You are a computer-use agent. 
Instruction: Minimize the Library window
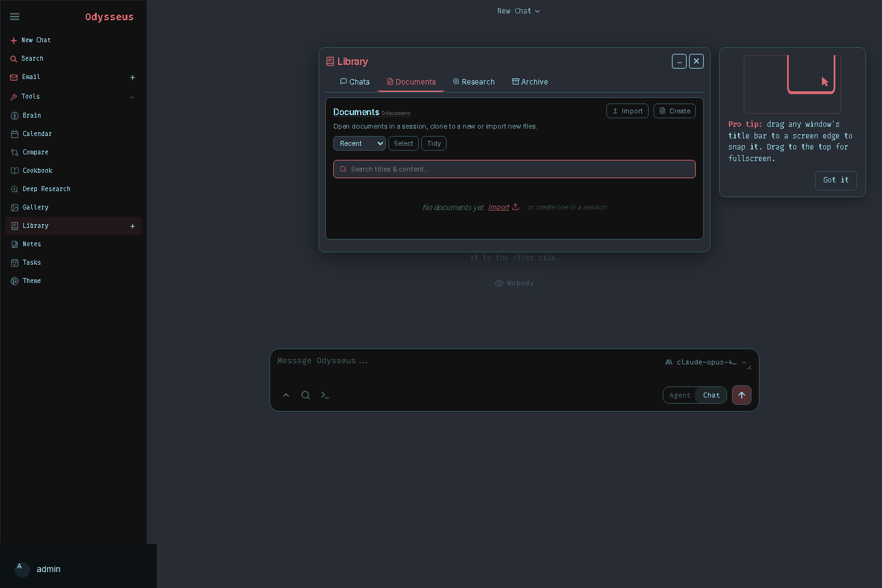tap(679, 61)
